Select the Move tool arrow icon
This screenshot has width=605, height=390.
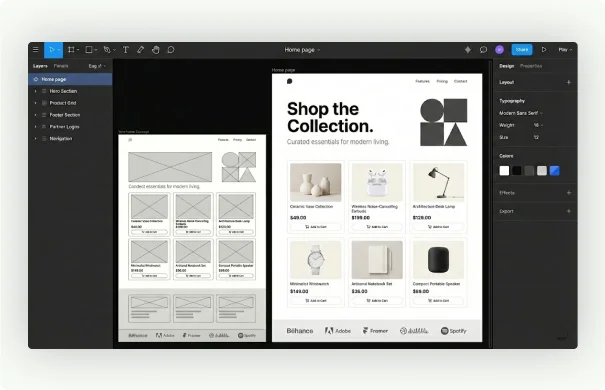[x=52, y=50]
